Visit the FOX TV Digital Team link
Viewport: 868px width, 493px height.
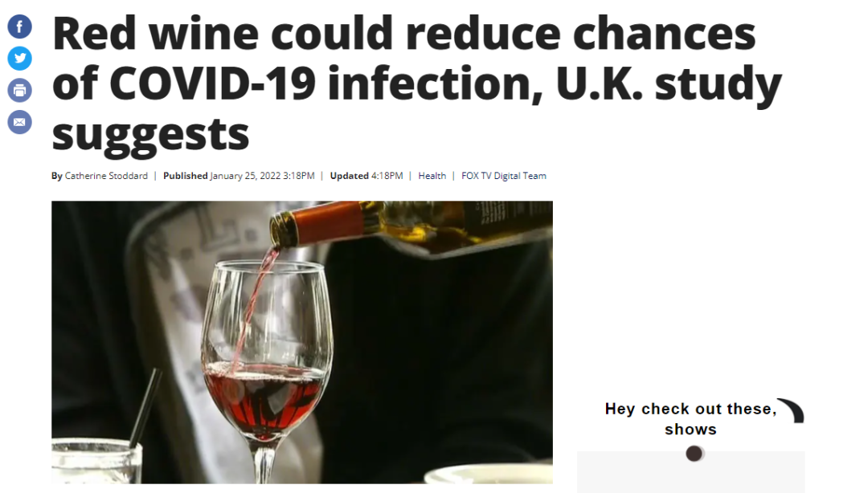click(504, 175)
